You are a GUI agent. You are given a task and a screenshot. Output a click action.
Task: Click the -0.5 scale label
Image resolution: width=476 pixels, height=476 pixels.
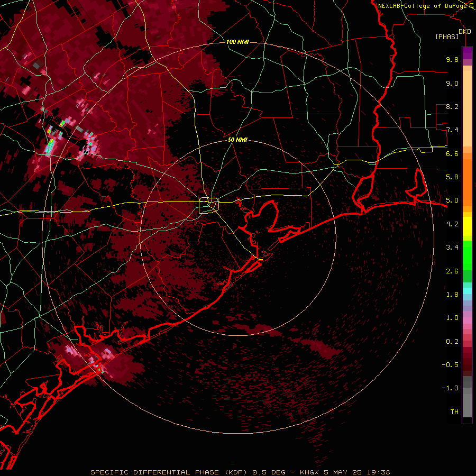point(450,365)
